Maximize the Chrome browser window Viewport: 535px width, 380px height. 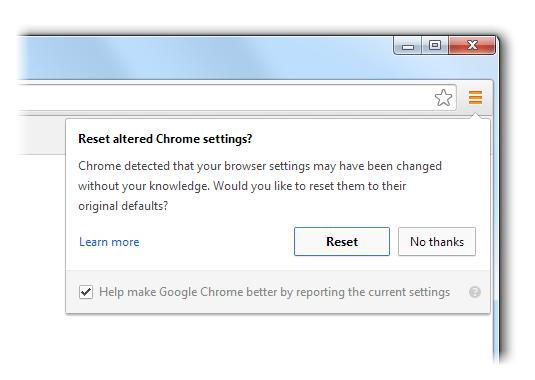pos(435,45)
